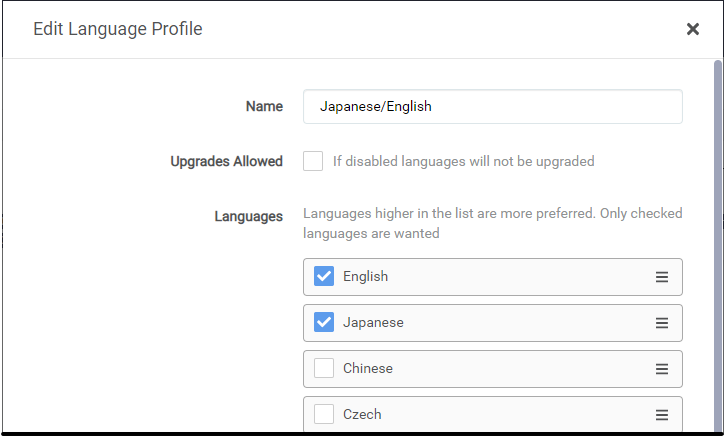Click the Chinese language label
The width and height of the screenshot is (724, 437).
click(368, 369)
